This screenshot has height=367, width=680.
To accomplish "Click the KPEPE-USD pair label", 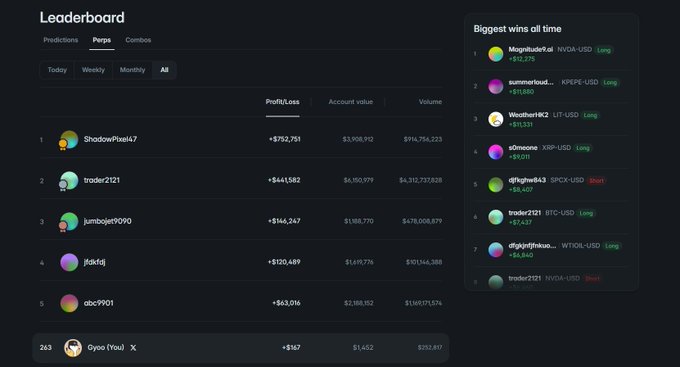I will [x=580, y=82].
